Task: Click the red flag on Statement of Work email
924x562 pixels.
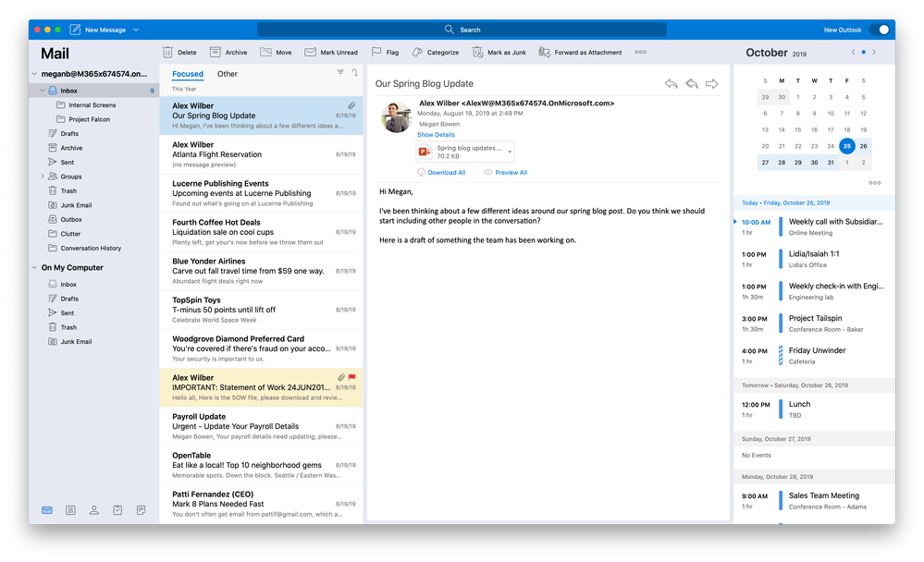Action: 351,377
